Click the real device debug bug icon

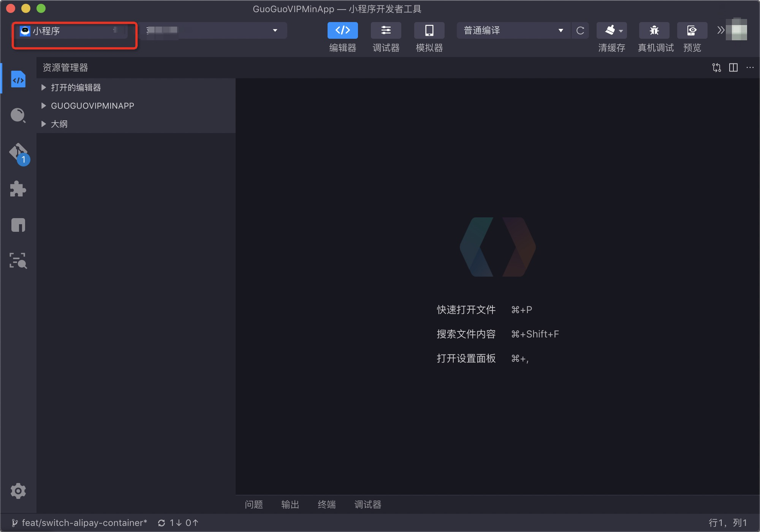coord(654,30)
